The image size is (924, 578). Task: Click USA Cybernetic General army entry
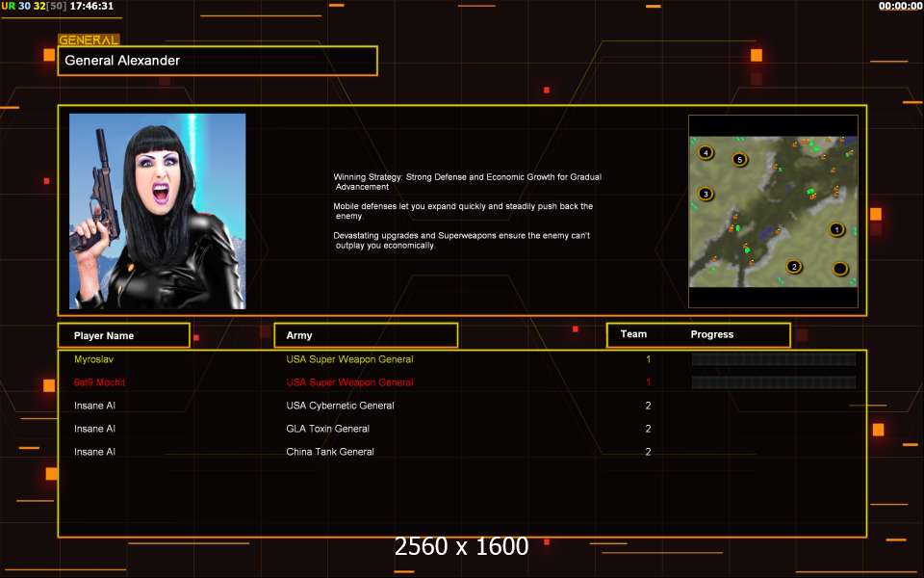tap(340, 406)
